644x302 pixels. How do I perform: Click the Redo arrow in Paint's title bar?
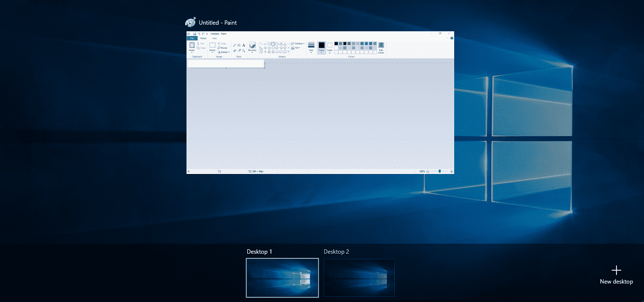[x=203, y=34]
